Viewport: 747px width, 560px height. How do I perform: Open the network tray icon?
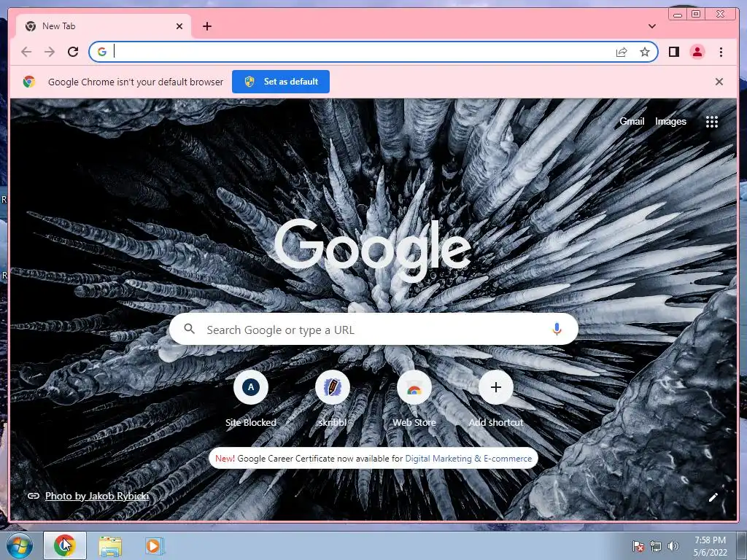(x=656, y=546)
